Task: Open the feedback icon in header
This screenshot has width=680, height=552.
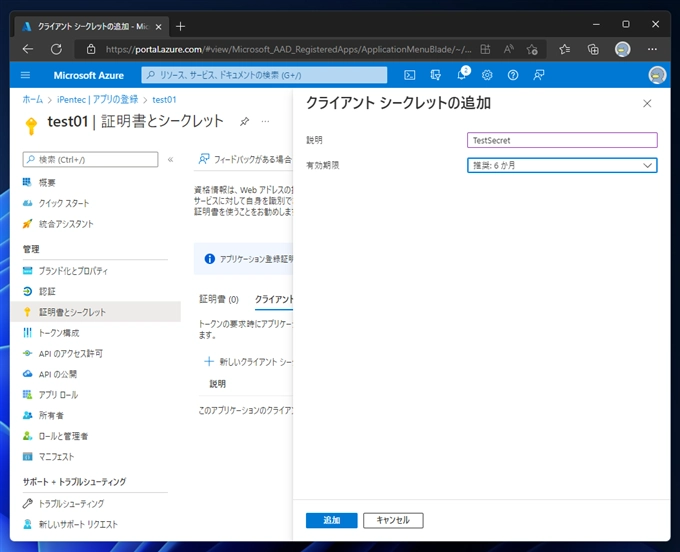Action: click(x=539, y=75)
